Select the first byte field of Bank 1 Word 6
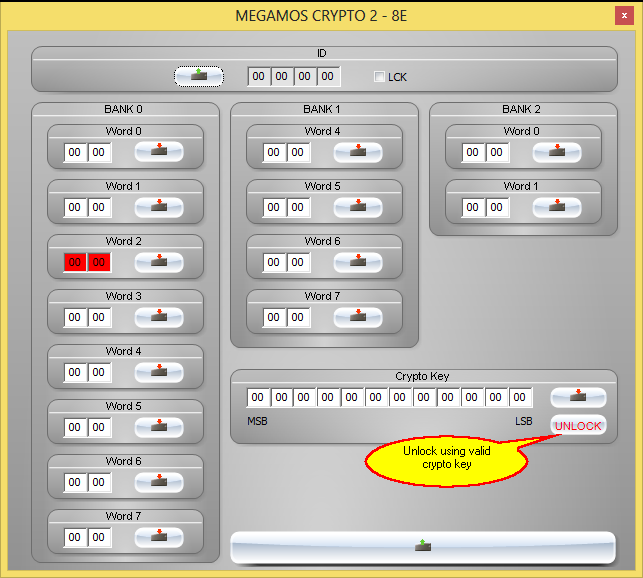The height and width of the screenshot is (578, 643). pyautogui.click(x=274, y=262)
